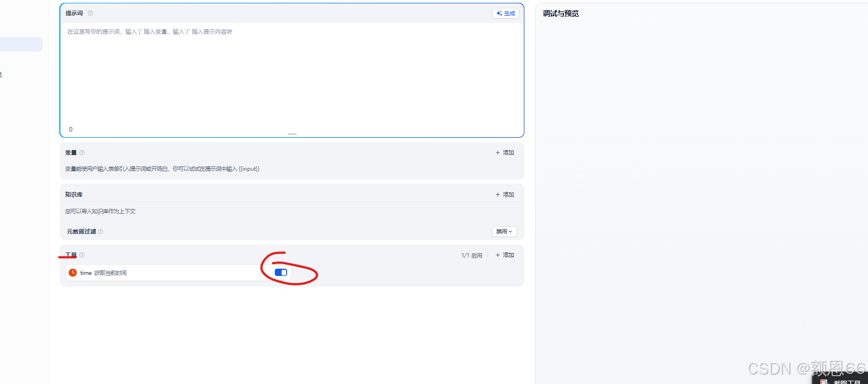
Task: Click the help icon beside 工具
Action: tap(82, 255)
